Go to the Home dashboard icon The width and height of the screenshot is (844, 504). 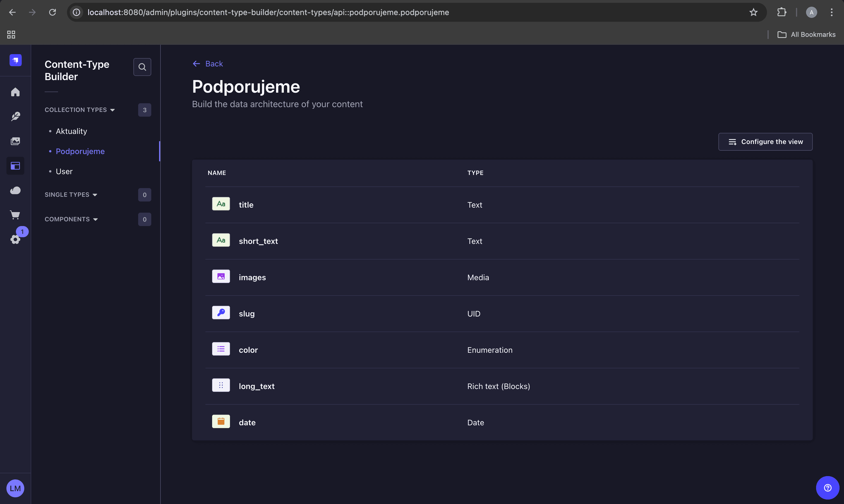15,92
